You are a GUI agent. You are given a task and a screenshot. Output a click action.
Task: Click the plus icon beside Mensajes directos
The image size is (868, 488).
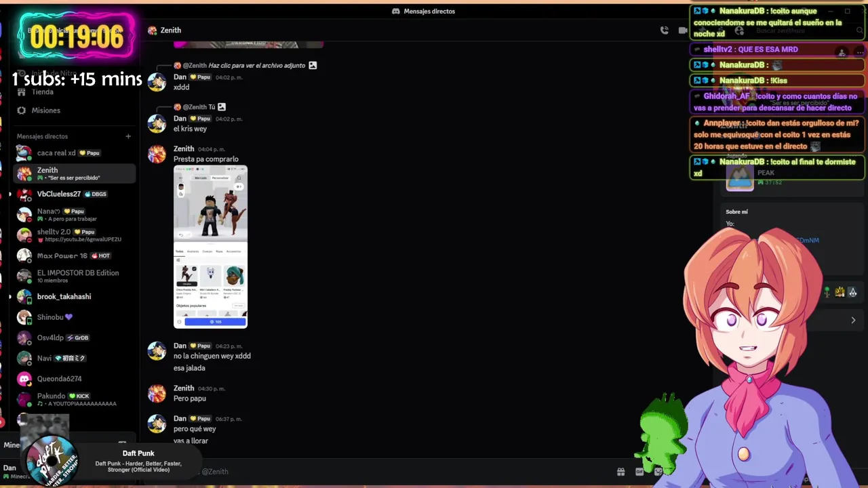coord(128,136)
